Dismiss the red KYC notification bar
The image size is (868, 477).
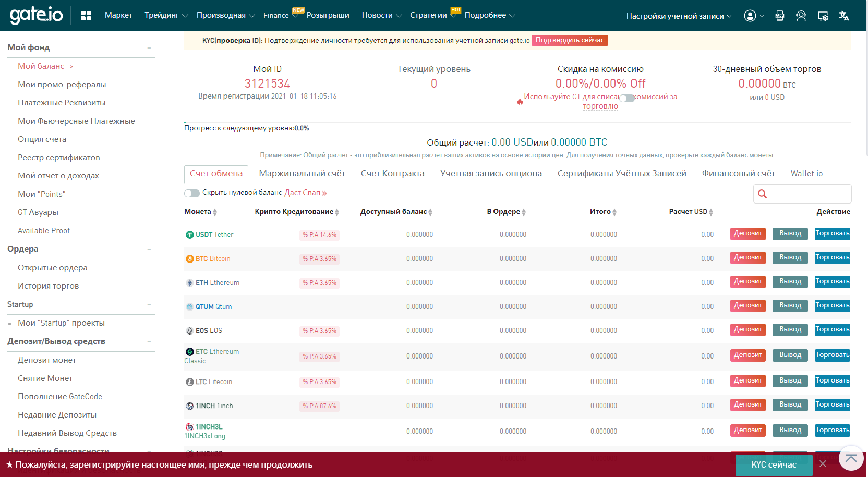(x=823, y=464)
